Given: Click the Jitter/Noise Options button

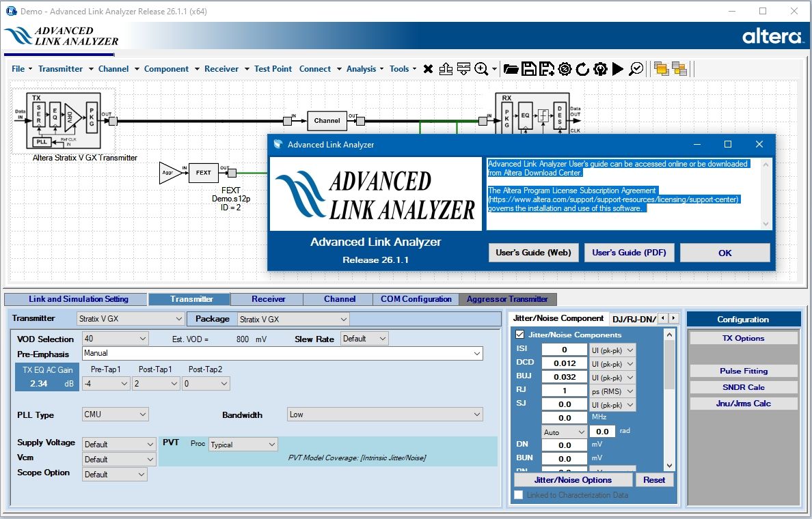Looking at the screenshot, I should tap(573, 479).
